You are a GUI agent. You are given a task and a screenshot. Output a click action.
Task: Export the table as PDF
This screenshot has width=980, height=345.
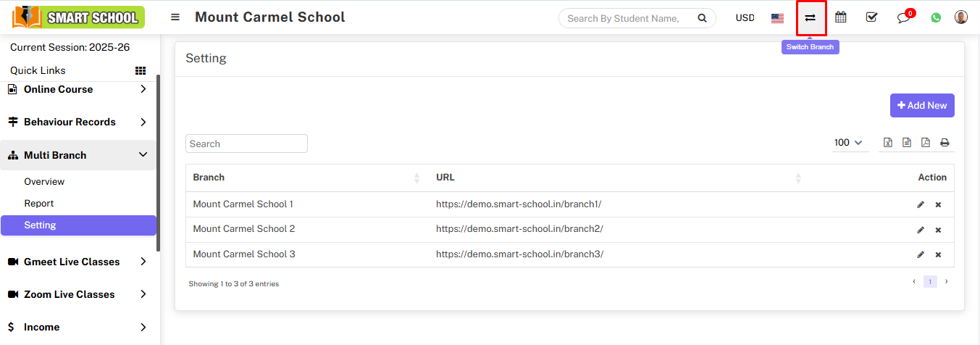pyautogui.click(x=926, y=143)
